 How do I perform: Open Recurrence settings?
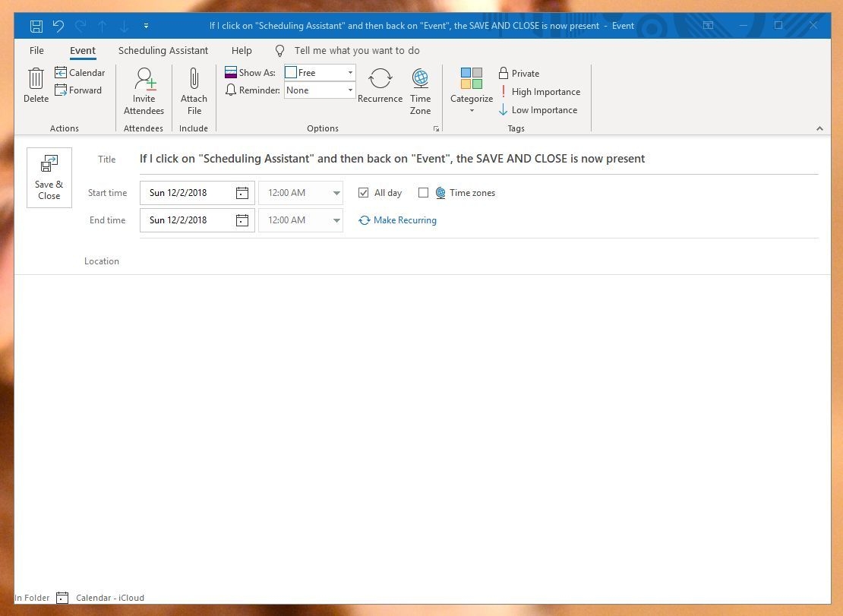[x=380, y=86]
